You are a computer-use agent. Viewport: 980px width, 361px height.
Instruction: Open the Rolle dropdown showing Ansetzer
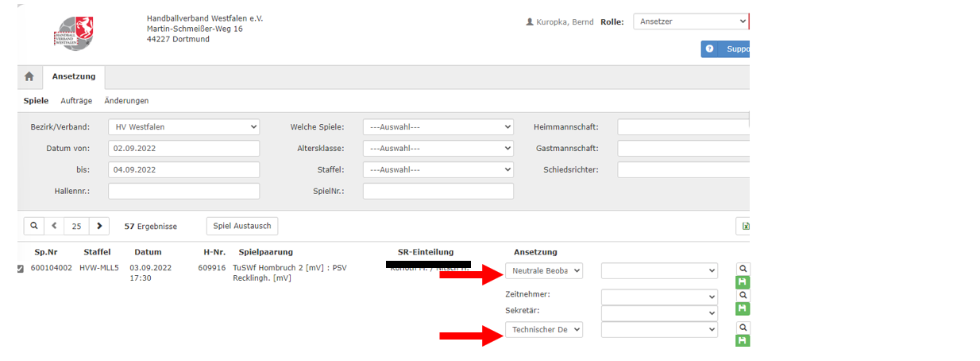coord(690,21)
